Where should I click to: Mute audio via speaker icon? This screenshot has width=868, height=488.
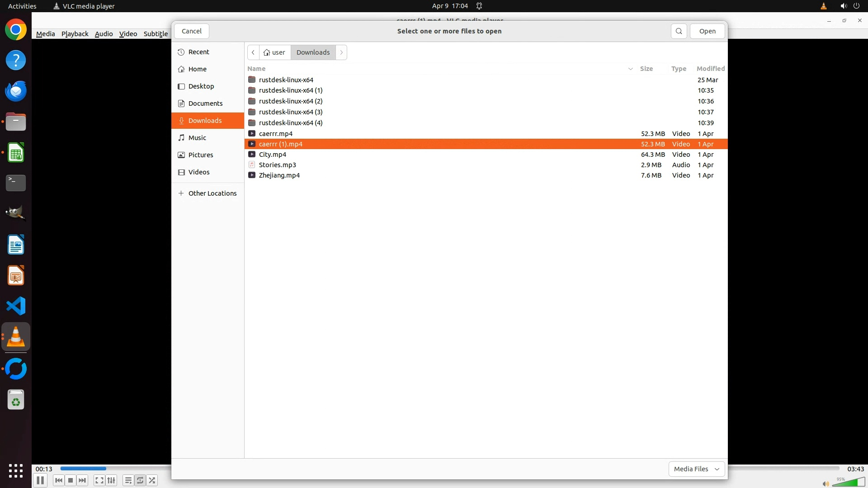(826, 483)
